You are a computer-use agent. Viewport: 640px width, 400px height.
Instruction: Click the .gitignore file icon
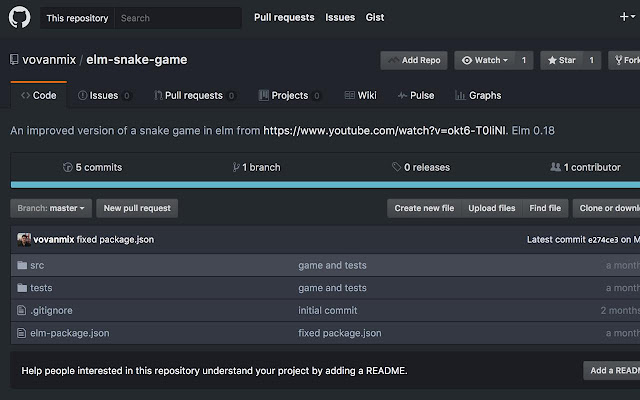(x=22, y=310)
